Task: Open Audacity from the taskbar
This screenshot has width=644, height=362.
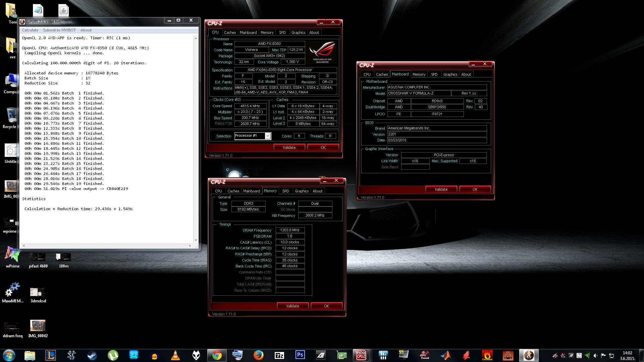Action: pyautogui.click(x=155, y=355)
